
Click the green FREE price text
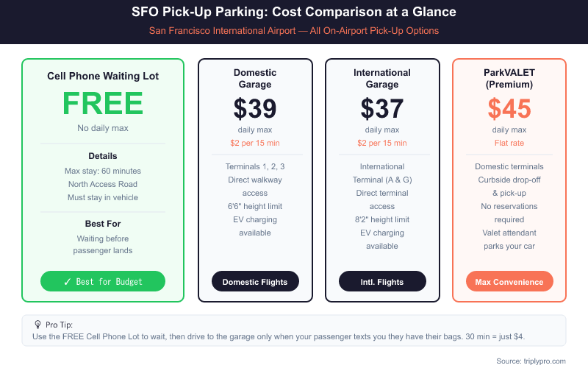coord(103,104)
